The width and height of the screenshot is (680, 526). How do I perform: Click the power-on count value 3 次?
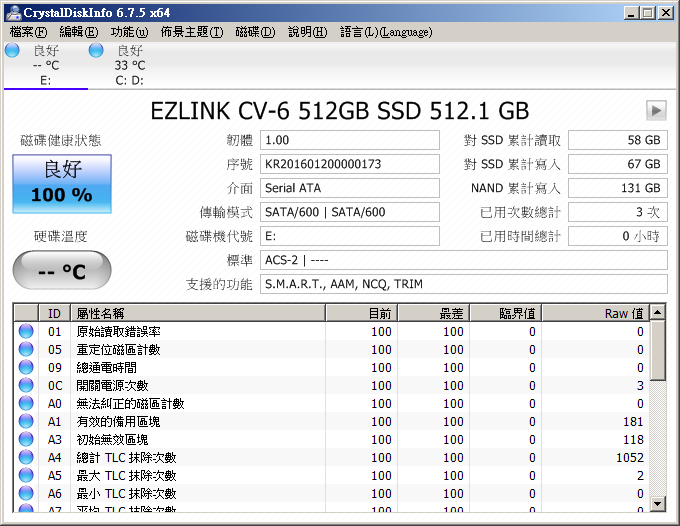(618, 212)
